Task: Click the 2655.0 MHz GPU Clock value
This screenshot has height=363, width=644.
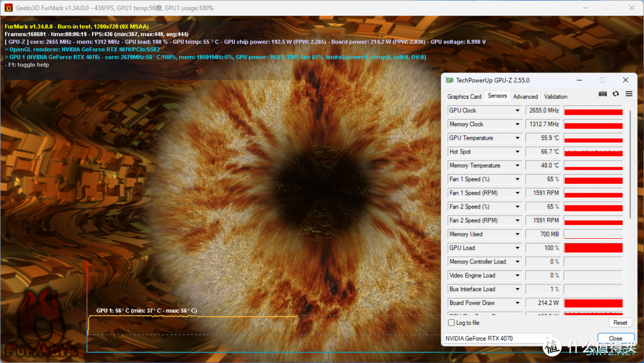Action: click(x=544, y=110)
